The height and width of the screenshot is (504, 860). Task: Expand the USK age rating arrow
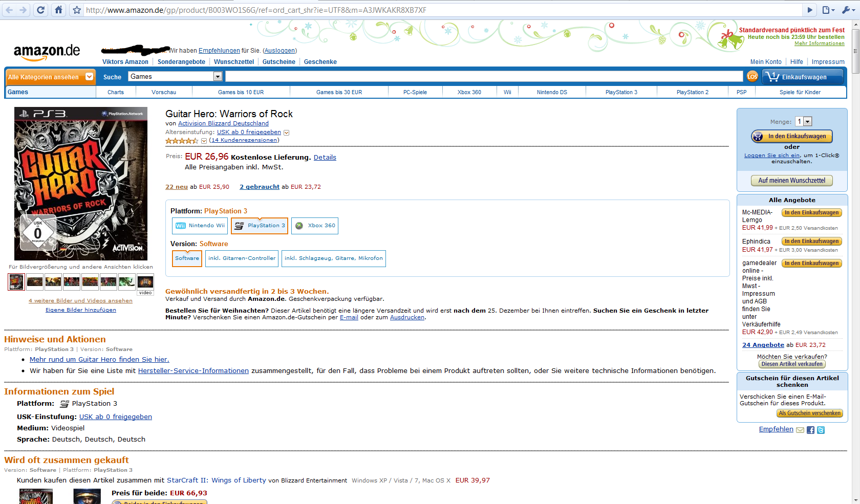287,133
